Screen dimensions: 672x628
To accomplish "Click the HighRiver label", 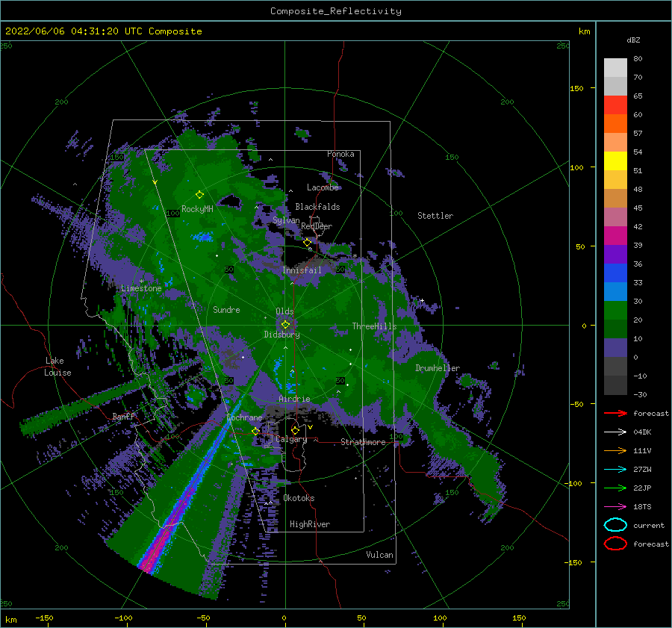I will tap(310, 524).
